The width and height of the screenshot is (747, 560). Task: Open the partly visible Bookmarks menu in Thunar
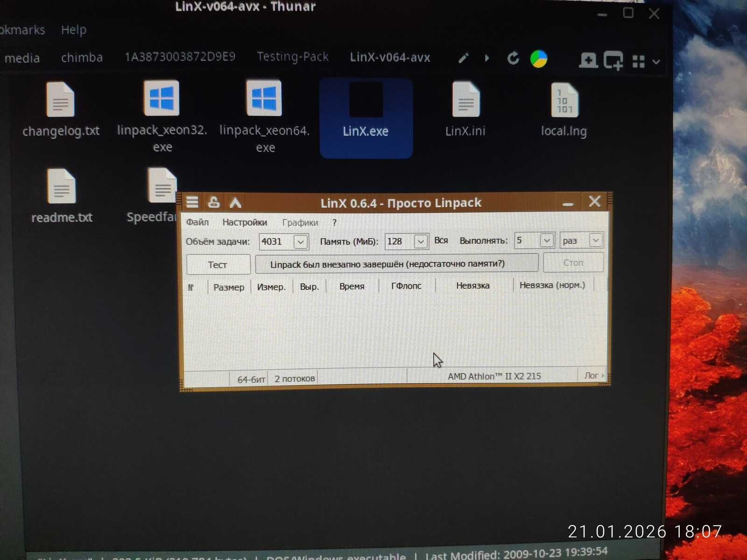point(22,30)
